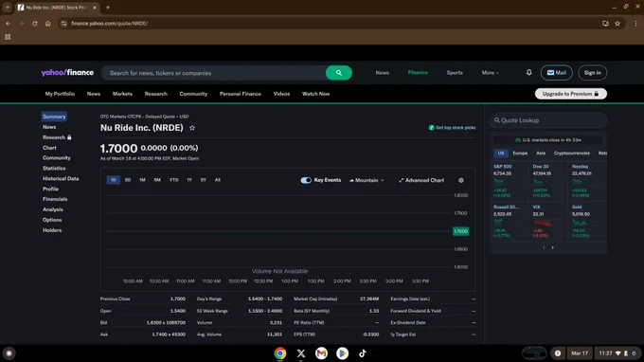
Task: Select the 5D chart range
Action: tap(128, 179)
